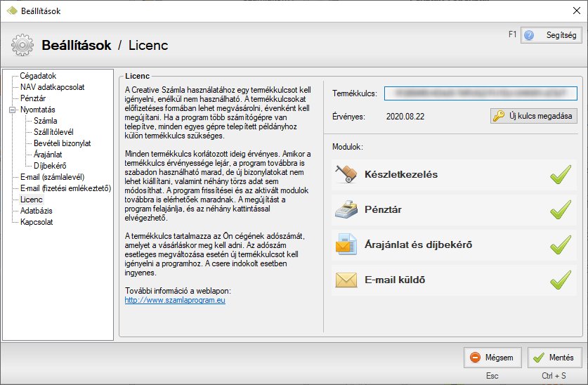Image resolution: width=588 pixels, height=385 pixels.
Task: Click the green checkmark beside Árajánlat és díjbekérő
Action: click(561, 244)
